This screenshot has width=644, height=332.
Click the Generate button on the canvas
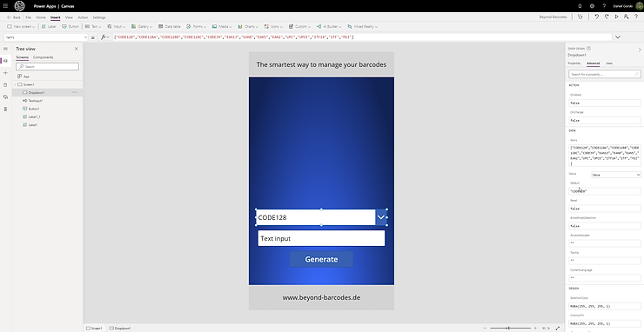tap(321, 259)
